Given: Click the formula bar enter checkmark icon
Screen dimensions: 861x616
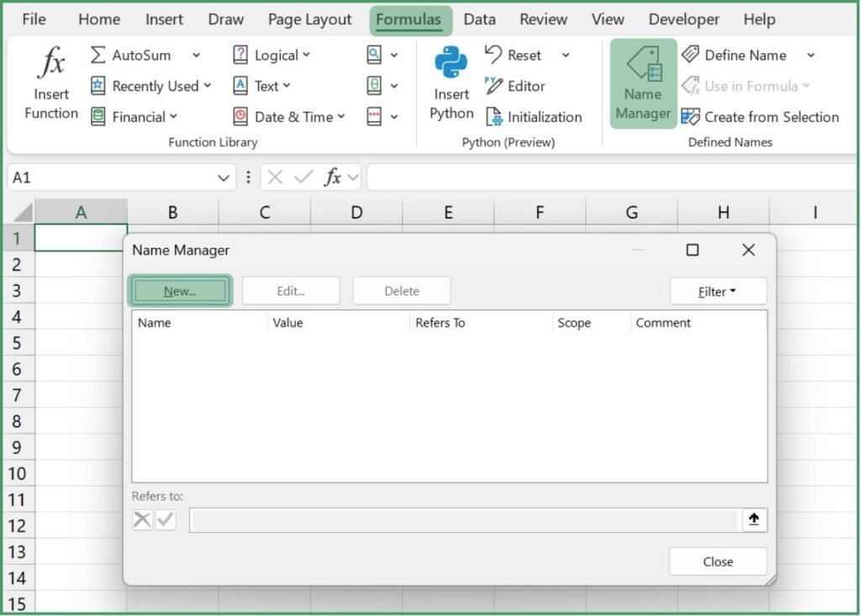Looking at the screenshot, I should tap(303, 176).
